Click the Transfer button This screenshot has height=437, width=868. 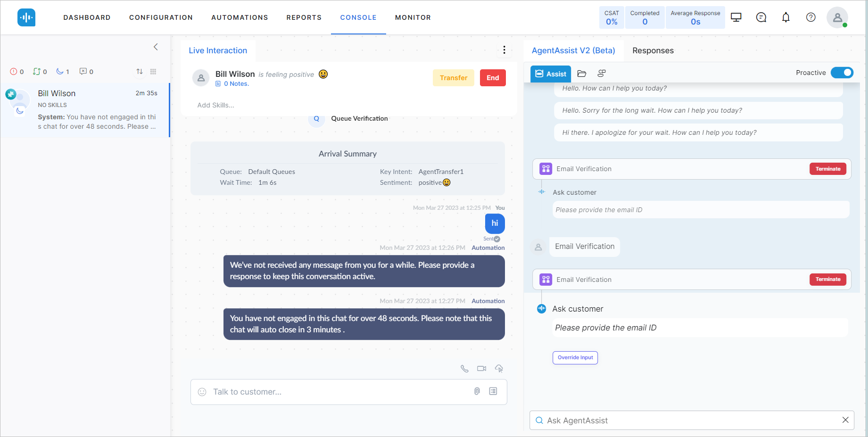click(453, 77)
